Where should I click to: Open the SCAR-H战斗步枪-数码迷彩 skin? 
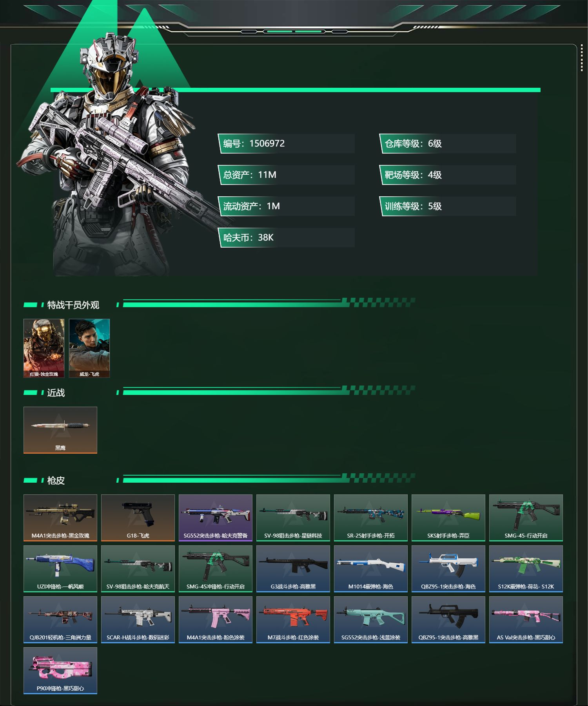point(138,619)
